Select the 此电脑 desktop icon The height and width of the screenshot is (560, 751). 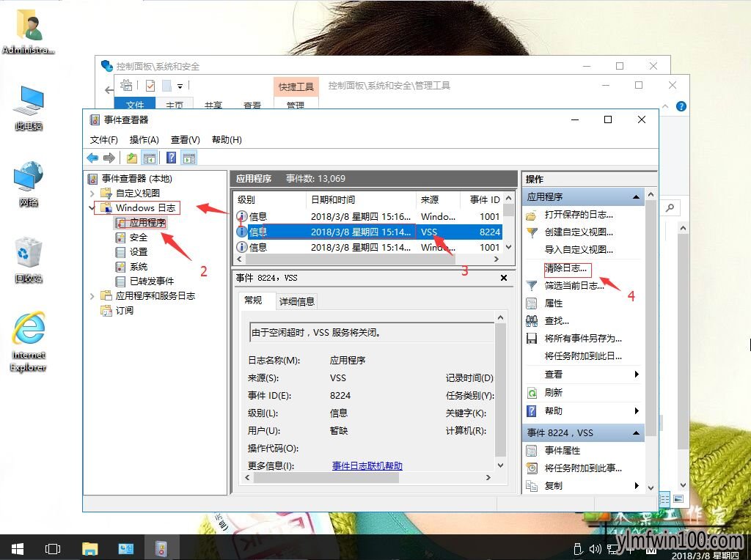(x=29, y=108)
